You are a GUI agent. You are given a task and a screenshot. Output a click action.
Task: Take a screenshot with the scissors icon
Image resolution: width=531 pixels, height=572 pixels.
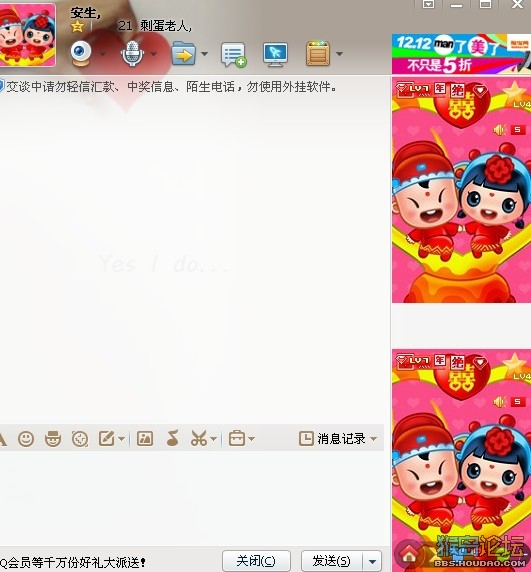point(199,438)
